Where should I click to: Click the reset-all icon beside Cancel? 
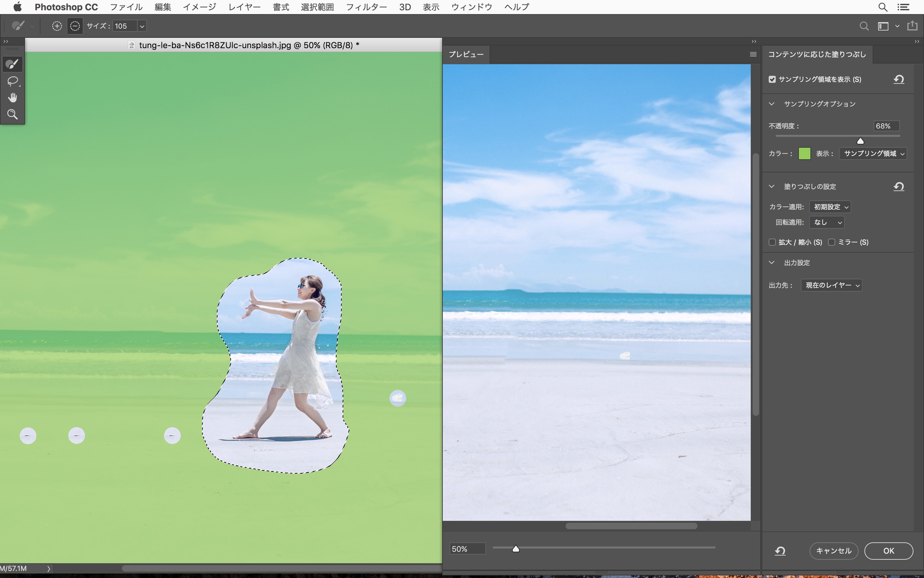click(x=780, y=550)
